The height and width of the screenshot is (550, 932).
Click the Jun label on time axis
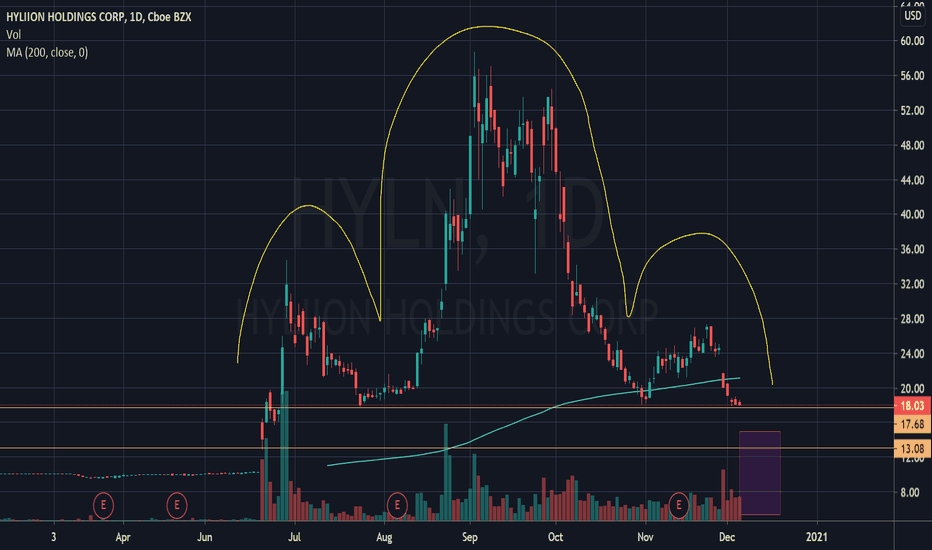pos(204,538)
